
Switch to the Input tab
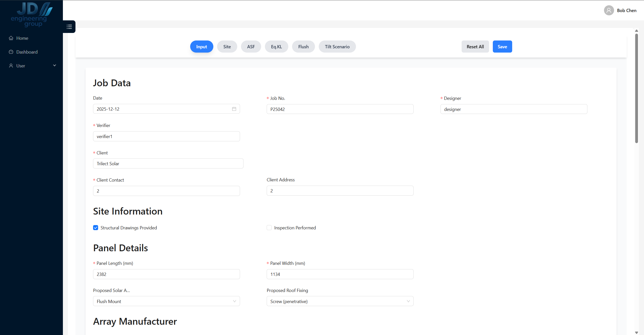pyautogui.click(x=202, y=47)
